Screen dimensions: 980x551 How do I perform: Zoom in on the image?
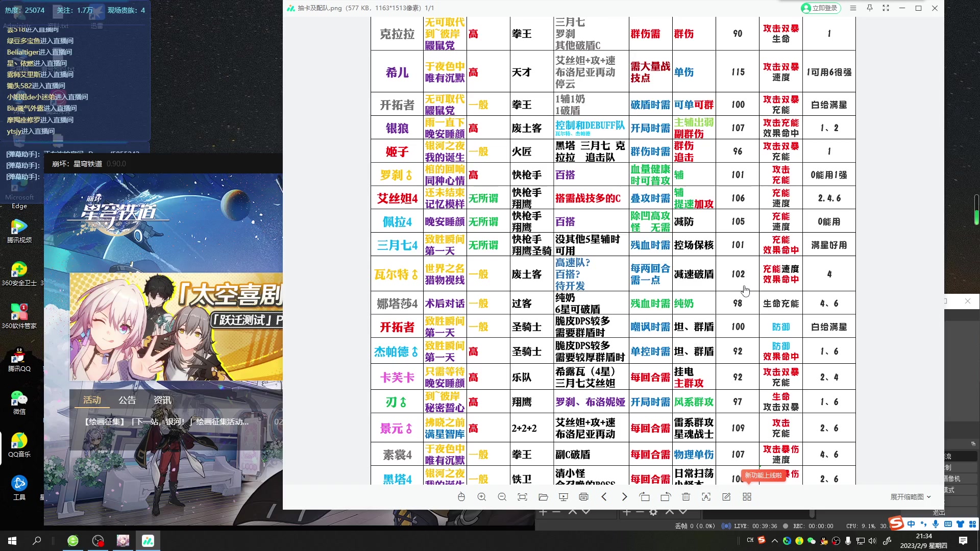[481, 497]
